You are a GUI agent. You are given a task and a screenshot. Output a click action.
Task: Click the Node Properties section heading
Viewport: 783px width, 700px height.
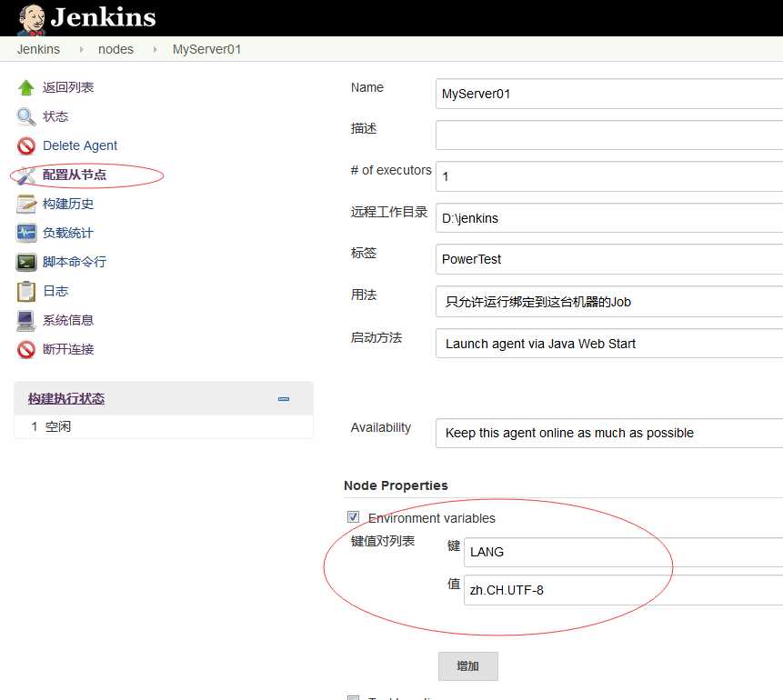396,485
